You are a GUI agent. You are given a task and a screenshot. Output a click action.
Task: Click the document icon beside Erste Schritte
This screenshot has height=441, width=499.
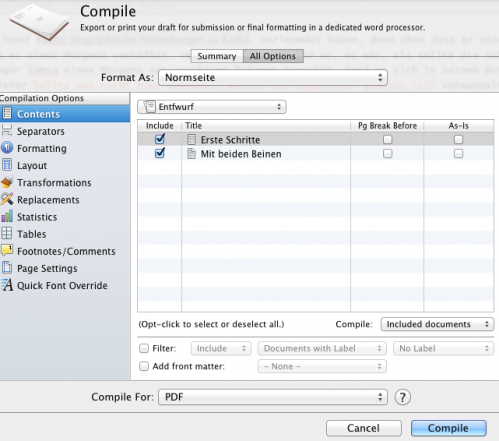(x=191, y=139)
